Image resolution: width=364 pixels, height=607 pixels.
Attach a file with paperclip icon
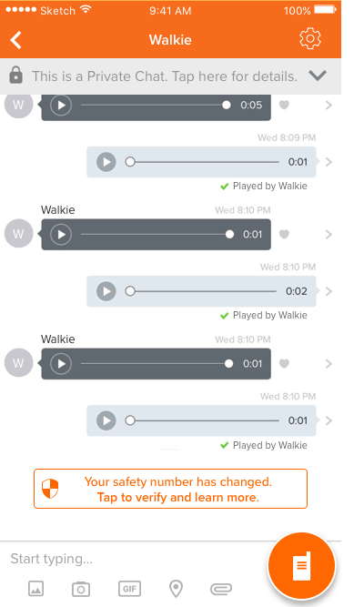point(221,589)
